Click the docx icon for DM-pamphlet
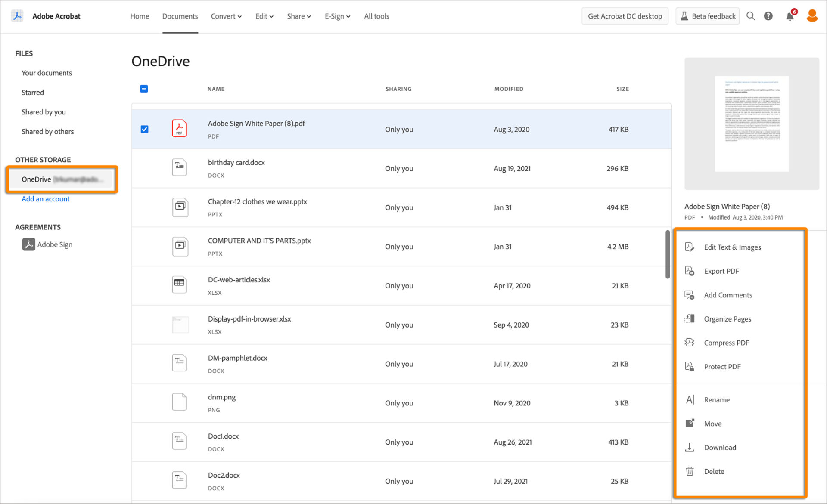This screenshot has width=827, height=504. pos(179,363)
